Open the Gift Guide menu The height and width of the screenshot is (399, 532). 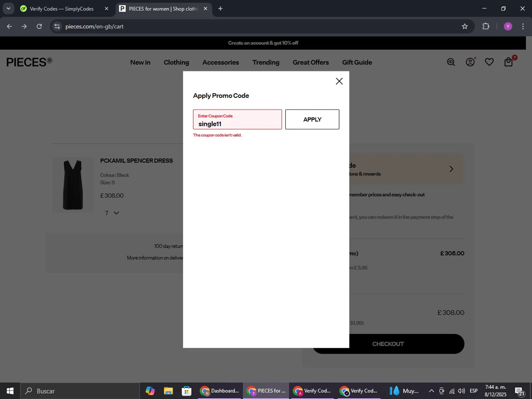[357, 62]
